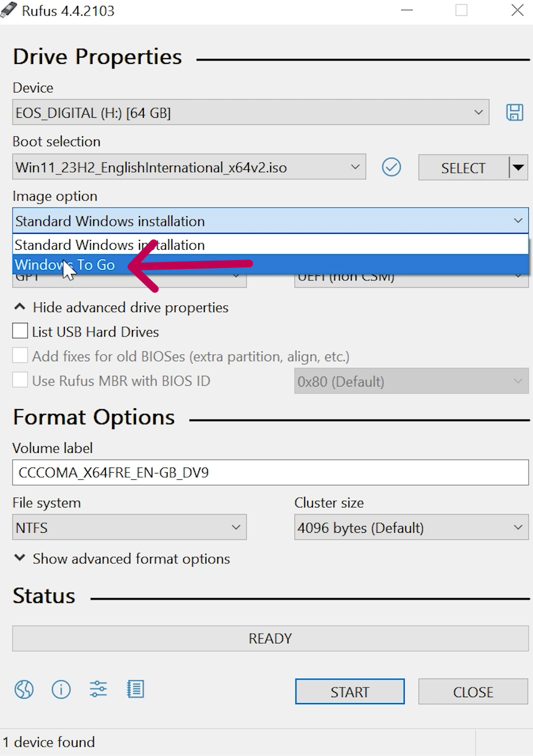Screen dimensions: 533x756
Task: Minimize the Rufus window
Action: point(406,10)
